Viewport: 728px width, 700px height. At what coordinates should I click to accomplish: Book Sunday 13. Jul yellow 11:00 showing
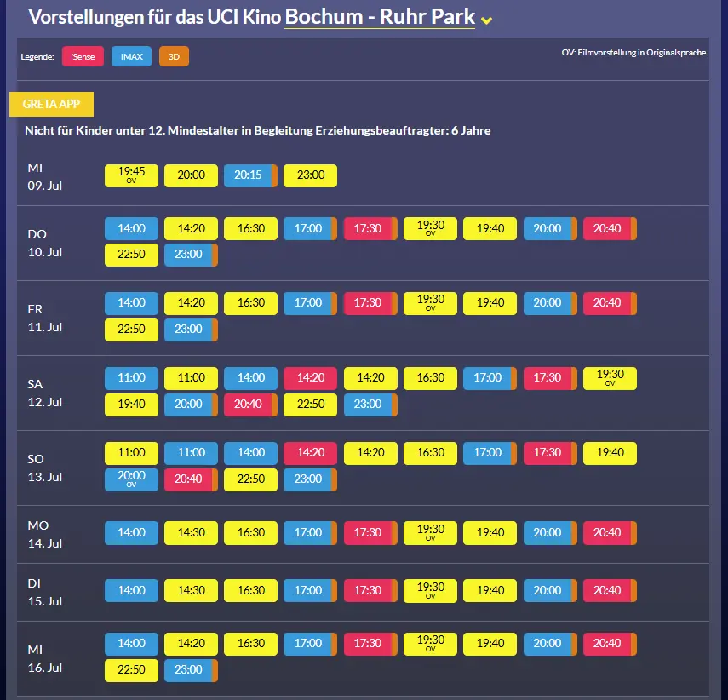(131, 453)
